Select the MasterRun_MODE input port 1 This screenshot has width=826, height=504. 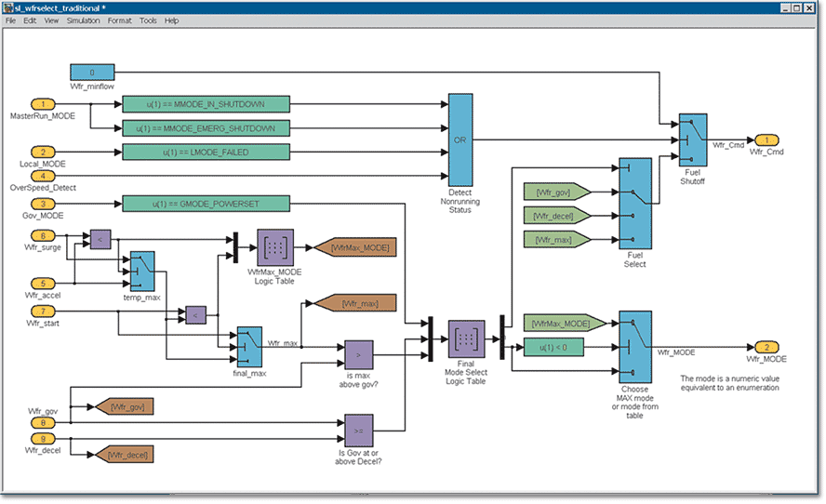click(x=43, y=104)
